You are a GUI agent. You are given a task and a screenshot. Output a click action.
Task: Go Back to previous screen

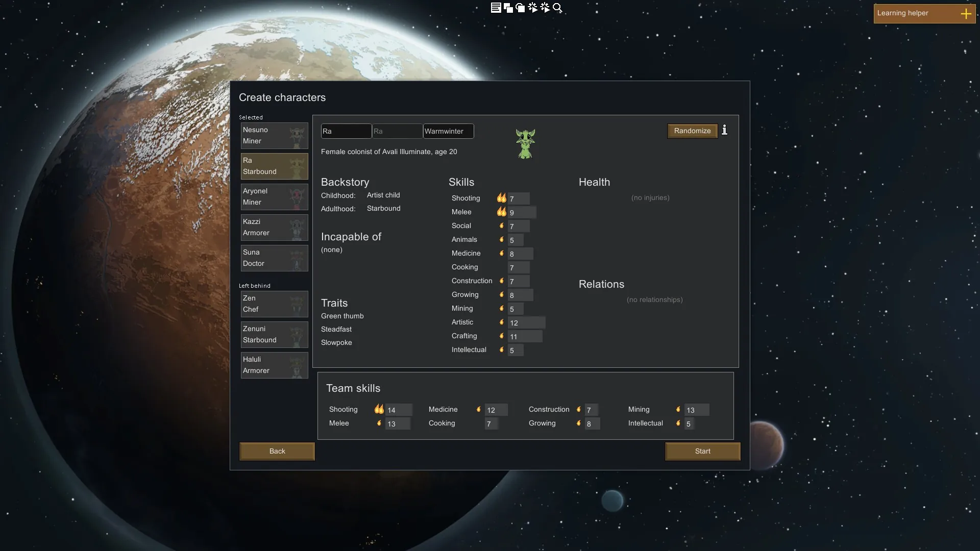tap(277, 451)
